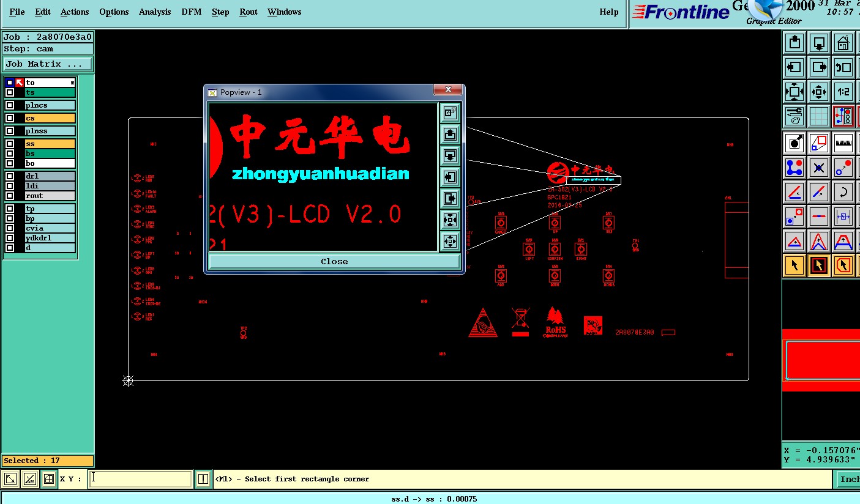
Task: Click the crosshair square icon beside X Y
Action: point(49,479)
